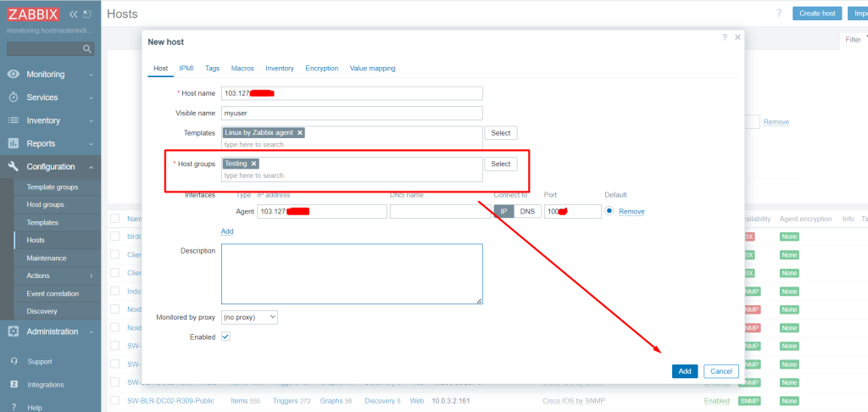Image resolution: width=868 pixels, height=412 pixels.
Task: Expand the Actions submenu arrow
Action: coord(92,276)
